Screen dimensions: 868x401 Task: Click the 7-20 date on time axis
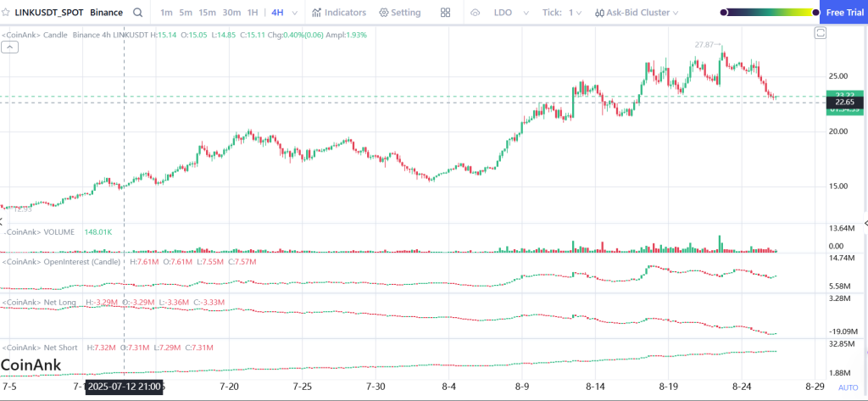[x=229, y=386]
